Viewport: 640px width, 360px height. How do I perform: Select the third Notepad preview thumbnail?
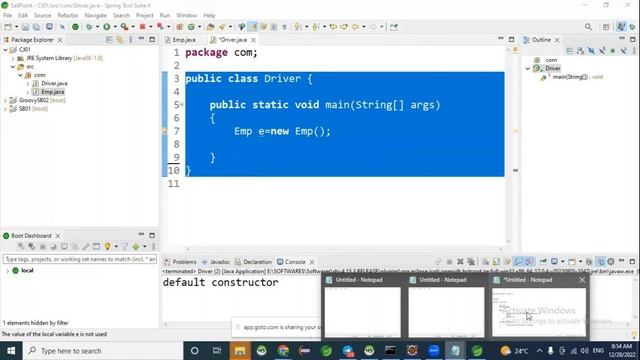point(539,312)
